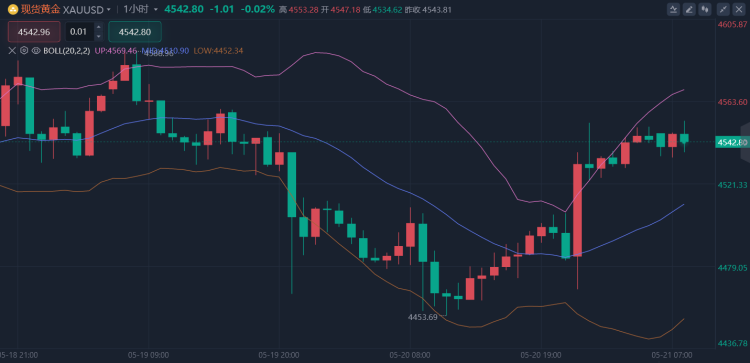Click the 05-19 20:00 time label

coord(279,355)
